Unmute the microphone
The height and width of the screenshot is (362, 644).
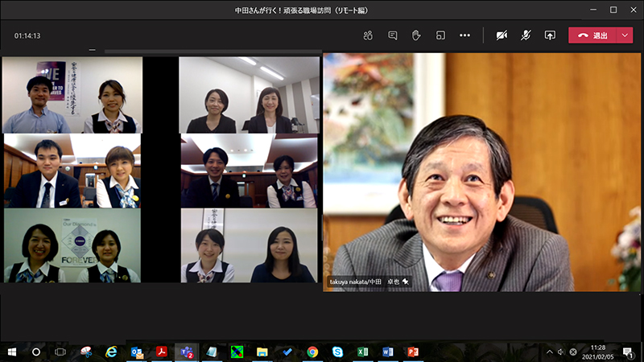coord(526,35)
